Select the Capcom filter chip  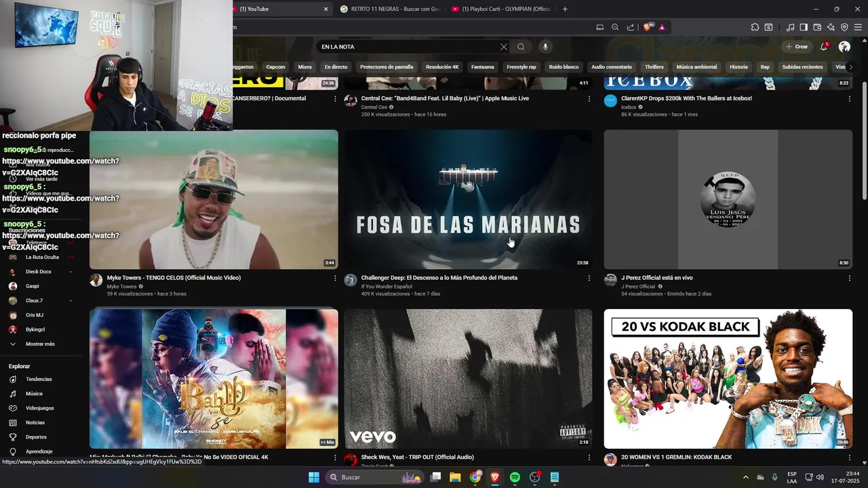275,67
